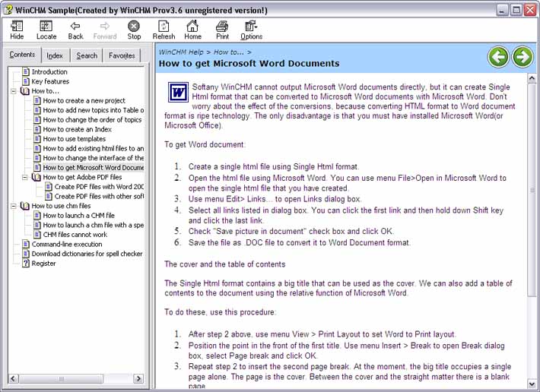Click the Hide toolbar icon
The width and height of the screenshot is (540, 392).
pos(17,30)
